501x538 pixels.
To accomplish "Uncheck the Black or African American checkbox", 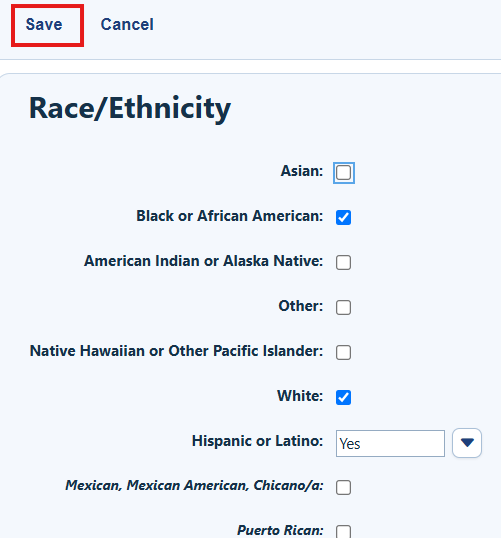I will pyautogui.click(x=343, y=218).
